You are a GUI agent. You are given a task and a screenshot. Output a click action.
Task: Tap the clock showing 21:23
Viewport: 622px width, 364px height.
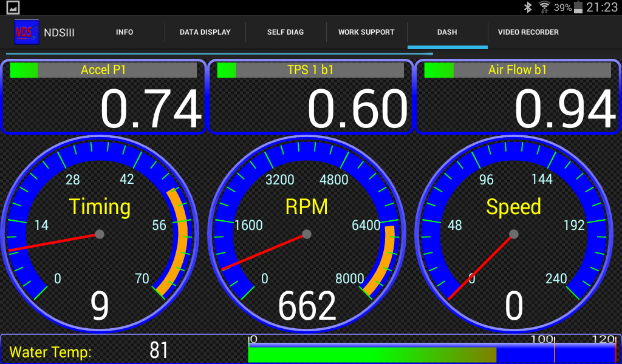click(602, 7)
